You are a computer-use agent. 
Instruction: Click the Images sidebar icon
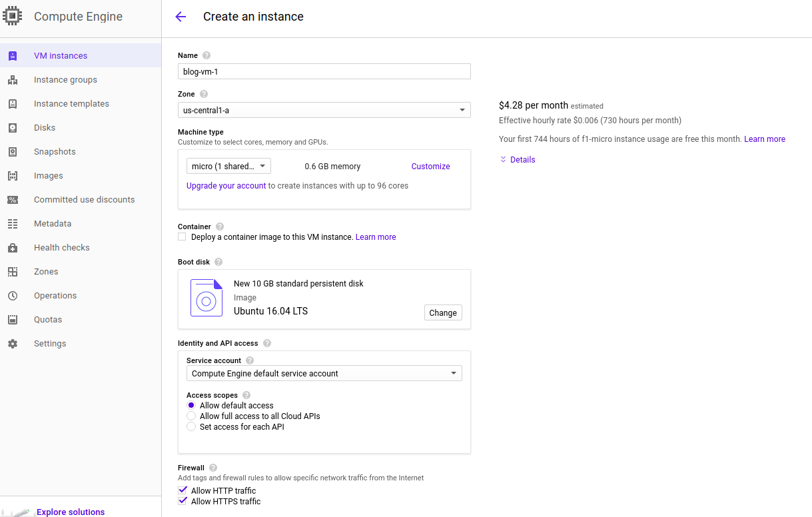tap(13, 176)
